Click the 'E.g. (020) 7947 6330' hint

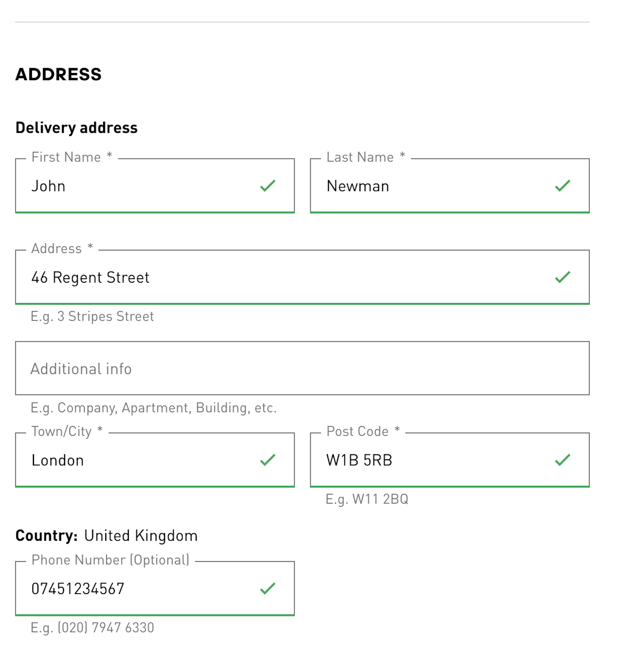click(92, 628)
